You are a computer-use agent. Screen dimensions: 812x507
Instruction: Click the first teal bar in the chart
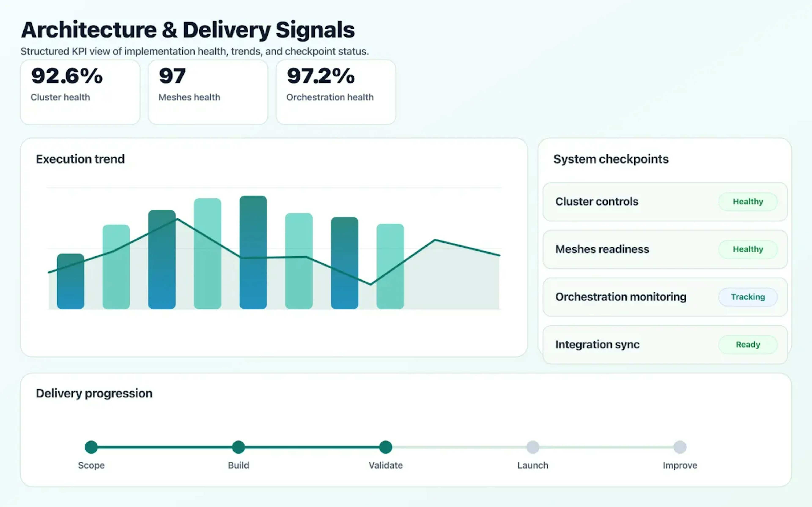click(x=116, y=267)
